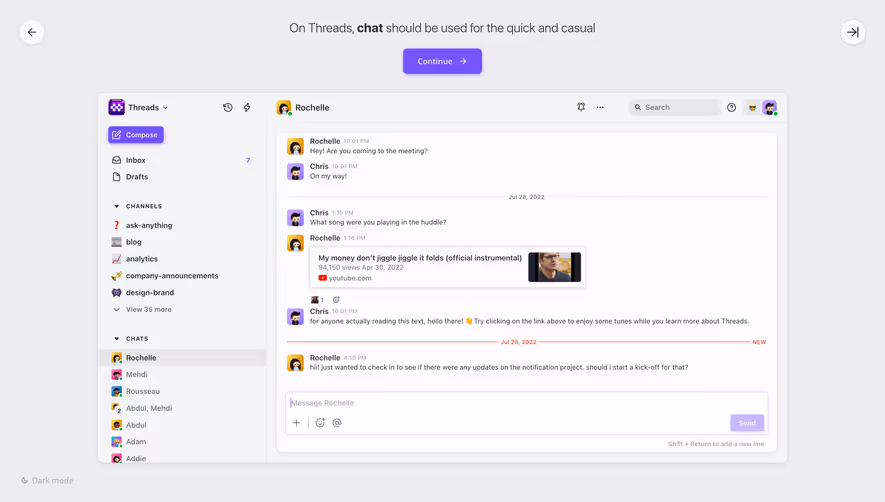The image size is (885, 502).
Task: Open the YouTube link preview title
Action: (x=420, y=257)
